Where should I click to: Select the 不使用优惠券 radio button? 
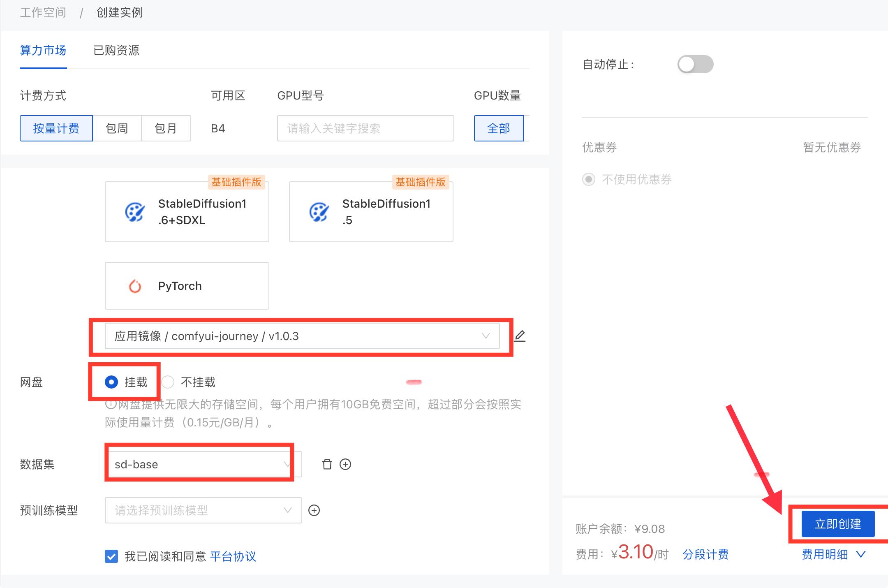click(x=589, y=179)
